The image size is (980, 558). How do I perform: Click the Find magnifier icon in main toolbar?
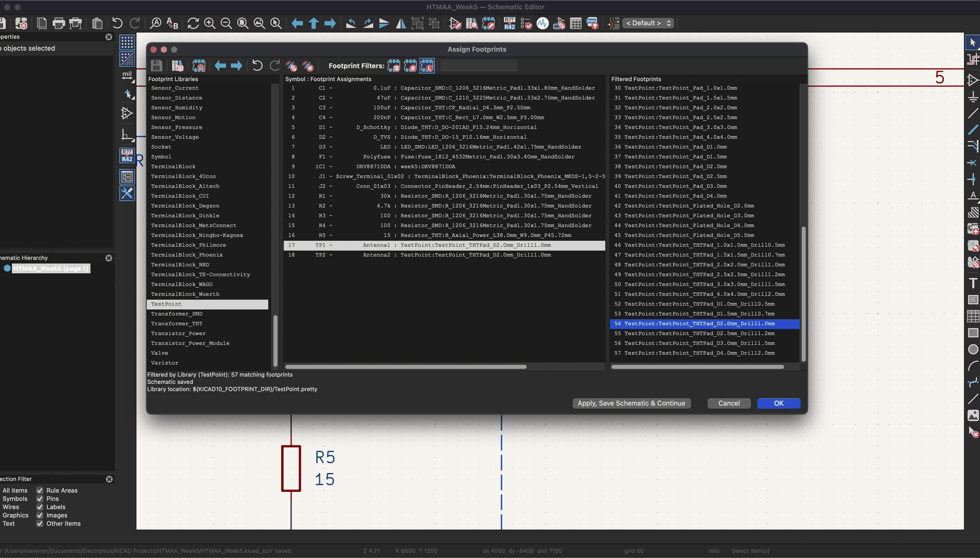coord(156,23)
